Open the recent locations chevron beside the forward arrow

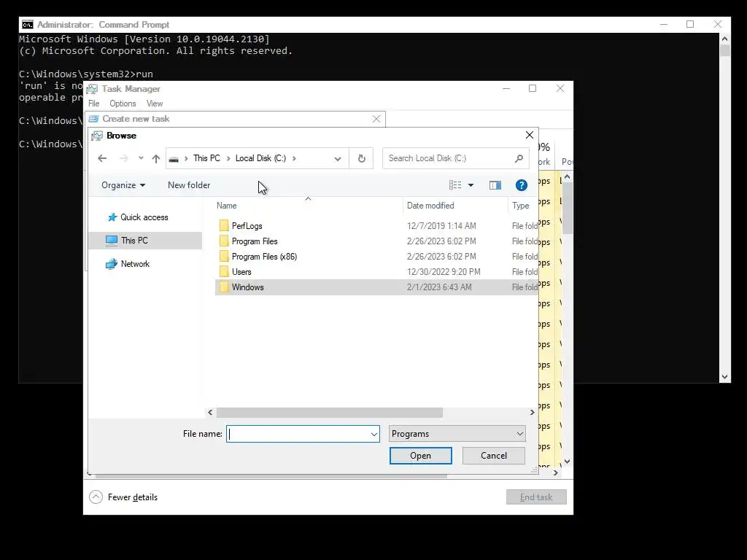tap(141, 158)
